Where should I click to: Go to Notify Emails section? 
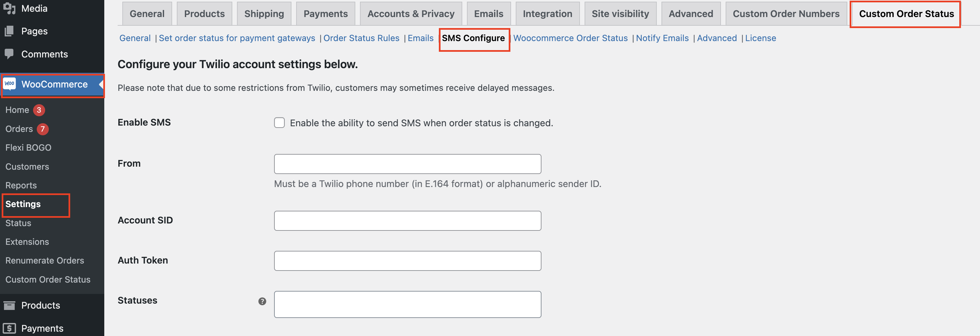pos(662,38)
